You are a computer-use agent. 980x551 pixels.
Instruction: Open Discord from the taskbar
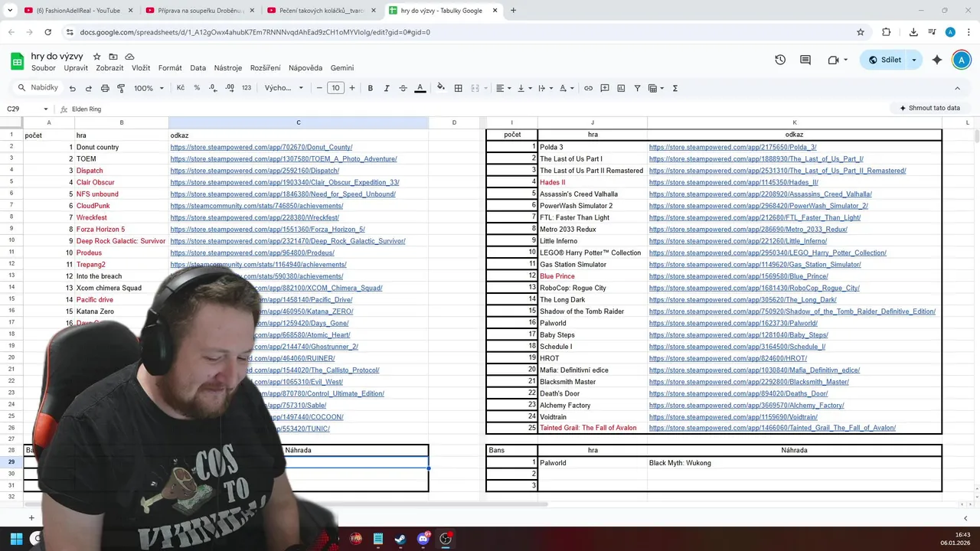click(423, 539)
